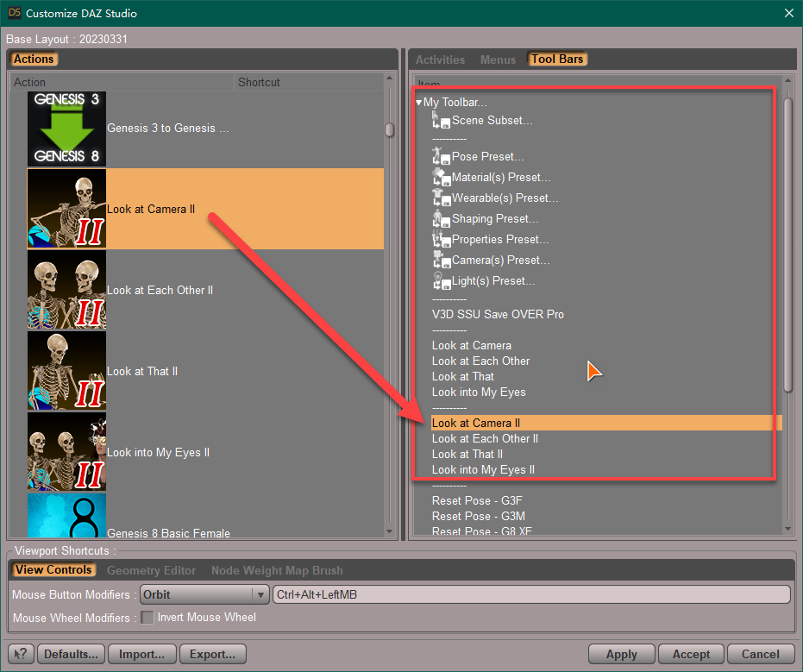This screenshot has width=803, height=672.
Task: Select Look into My Eyes II toolbar item
Action: (483, 469)
